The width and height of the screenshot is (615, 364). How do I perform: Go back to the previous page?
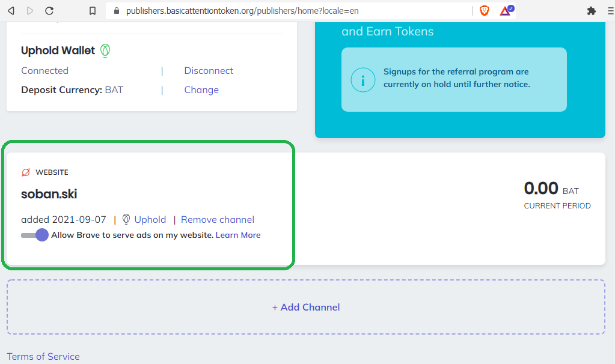[11, 11]
